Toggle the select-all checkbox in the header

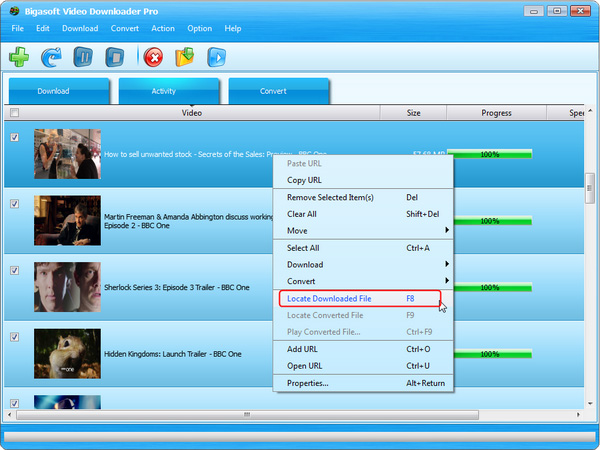coord(15,112)
